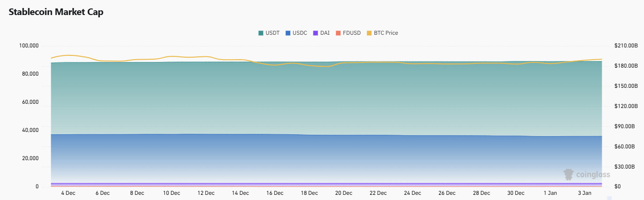Viewport: 644px width, 200px height.
Task: Click the blue USDC legend square
Action: click(288, 33)
